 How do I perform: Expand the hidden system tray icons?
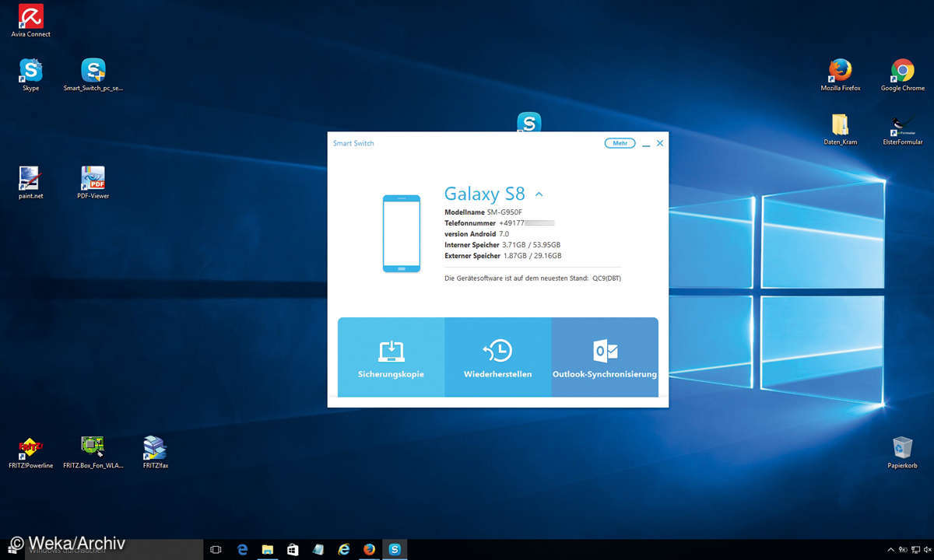point(890,550)
